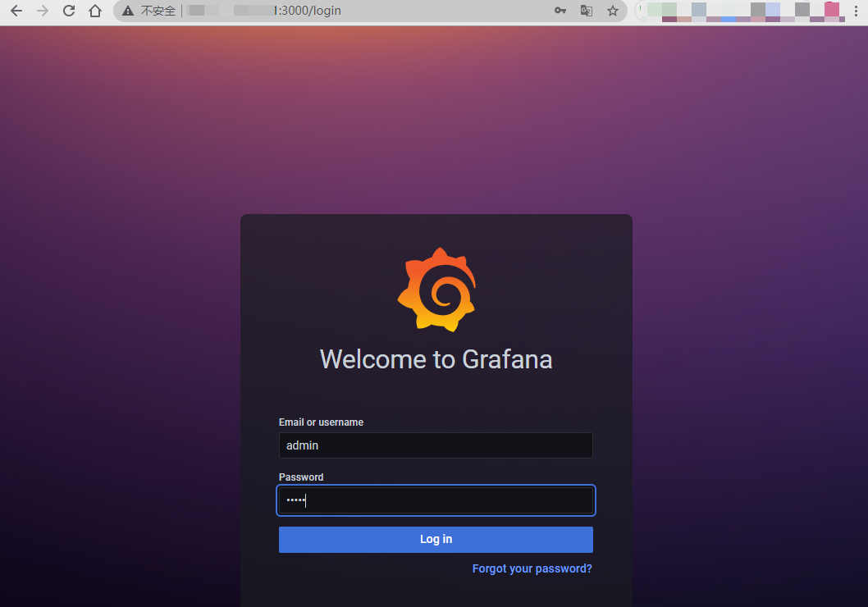Viewport: 868px width, 607px height.
Task: Focus the Email or username field
Action: pos(436,445)
